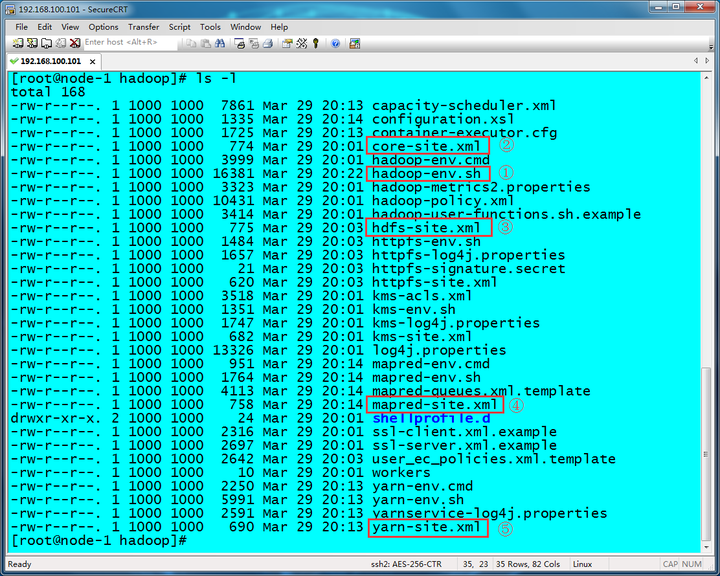Click the hadoop-policy.xml file name
720x576 pixels.
[x=443, y=201]
